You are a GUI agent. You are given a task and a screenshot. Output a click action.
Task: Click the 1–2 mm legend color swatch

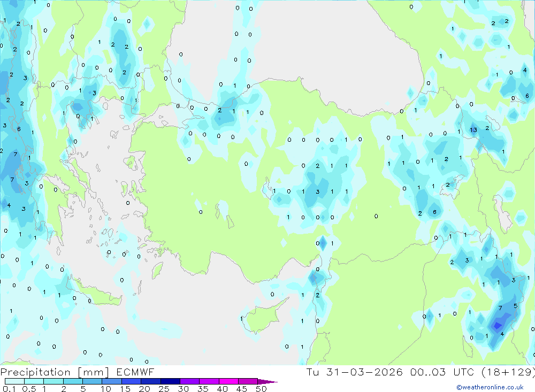tap(53, 381)
